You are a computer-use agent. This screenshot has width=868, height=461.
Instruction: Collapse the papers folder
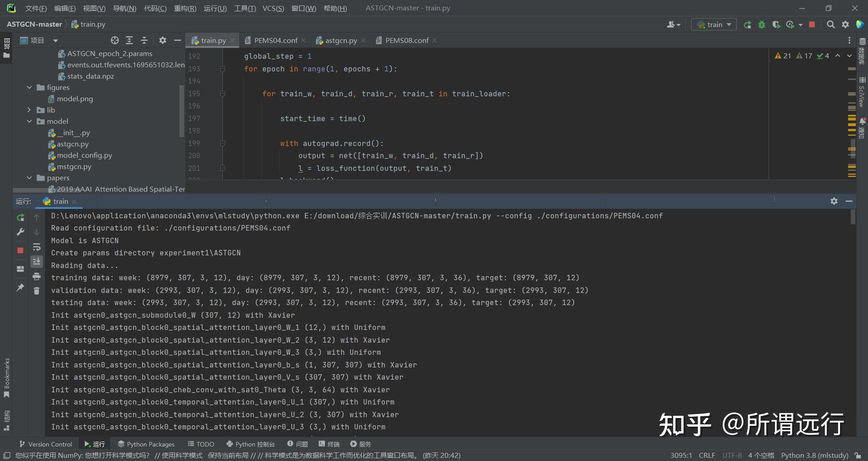coord(29,178)
